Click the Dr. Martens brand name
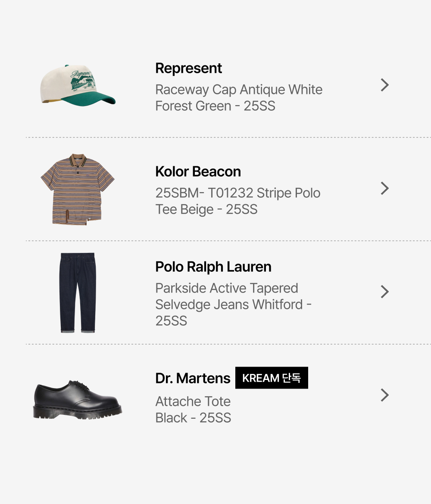431x504 pixels. click(x=193, y=378)
